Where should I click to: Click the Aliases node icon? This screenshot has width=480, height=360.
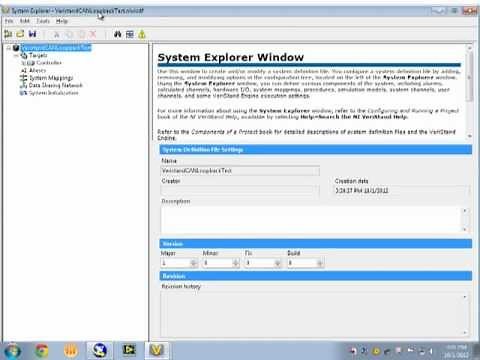[x=24, y=70]
